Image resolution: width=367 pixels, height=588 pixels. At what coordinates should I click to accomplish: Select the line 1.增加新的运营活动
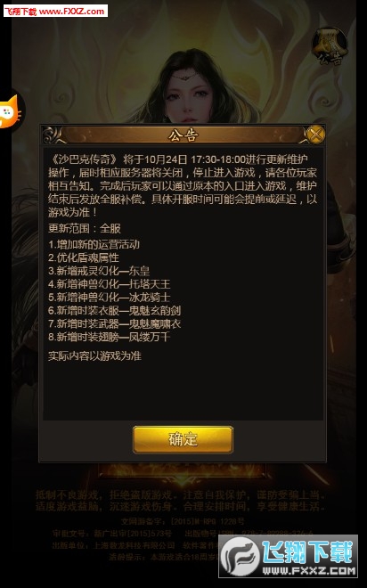(94, 244)
